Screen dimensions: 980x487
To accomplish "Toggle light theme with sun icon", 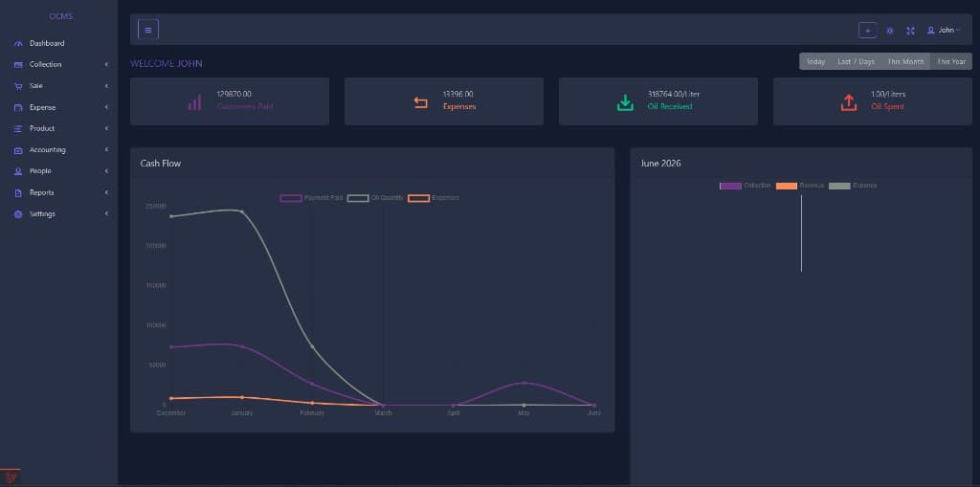I will point(890,31).
